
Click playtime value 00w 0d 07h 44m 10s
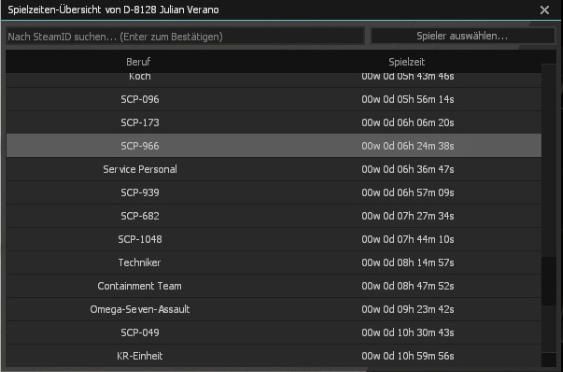coord(408,239)
